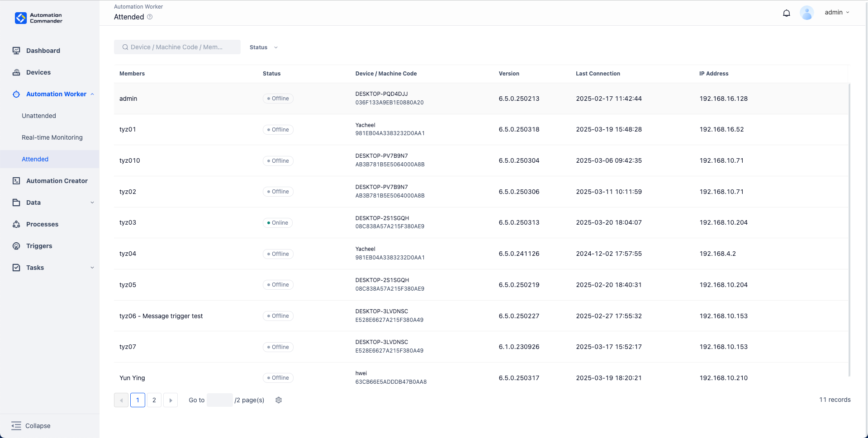Click the Processes icon in sidebar
Viewport: 868px width, 438px height.
[16, 224]
